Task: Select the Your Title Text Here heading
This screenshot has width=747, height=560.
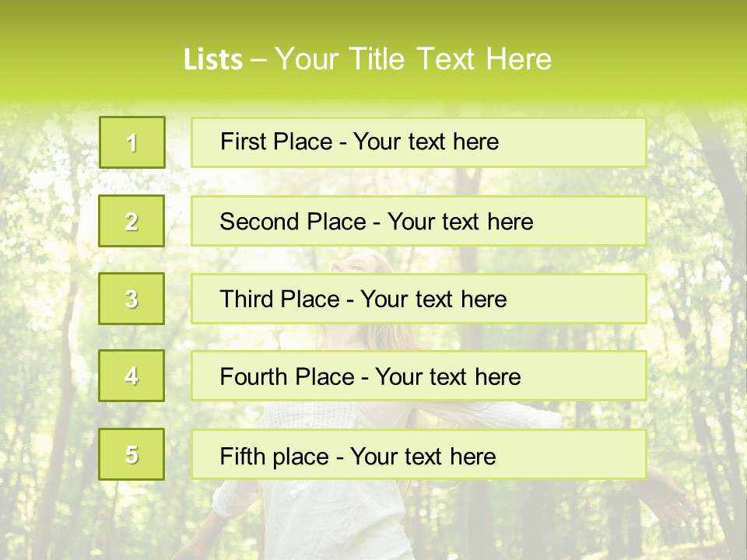Action: pos(413,59)
